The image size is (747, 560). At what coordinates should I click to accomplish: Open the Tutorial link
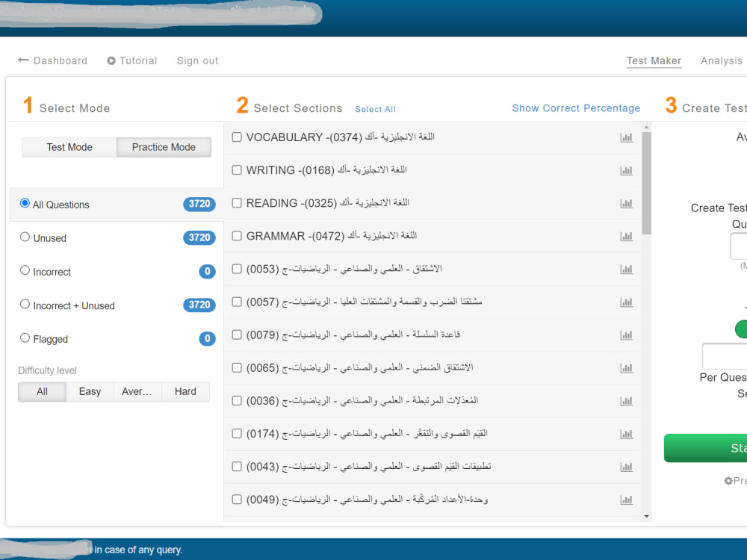(x=138, y=60)
